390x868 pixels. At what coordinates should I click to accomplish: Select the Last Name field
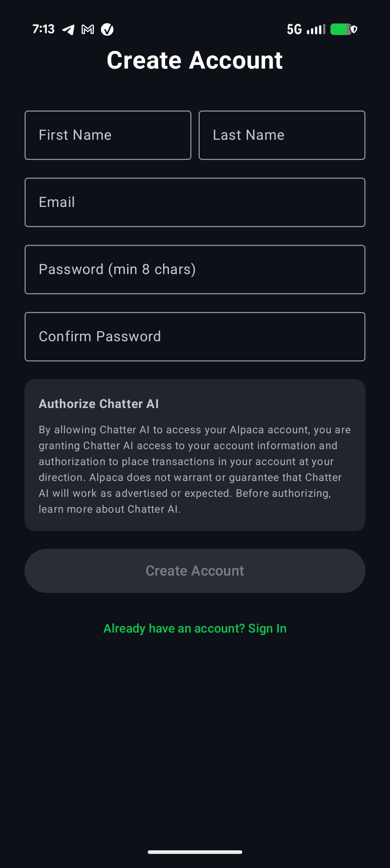[282, 135]
